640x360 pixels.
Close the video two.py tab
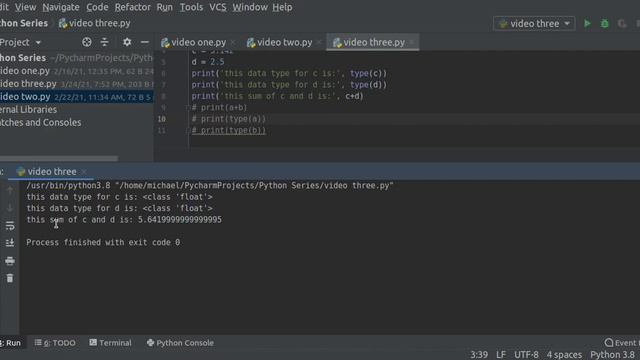319,42
